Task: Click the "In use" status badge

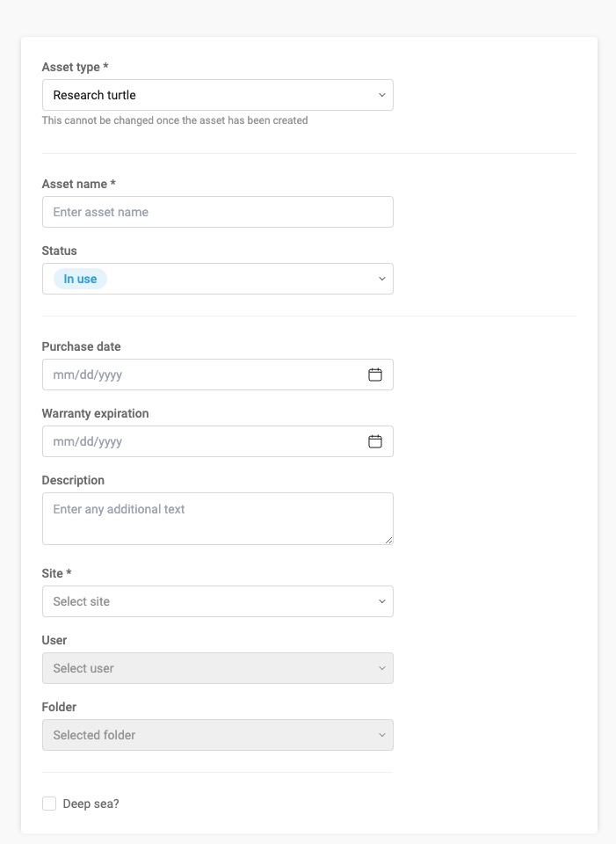Action: (x=81, y=279)
